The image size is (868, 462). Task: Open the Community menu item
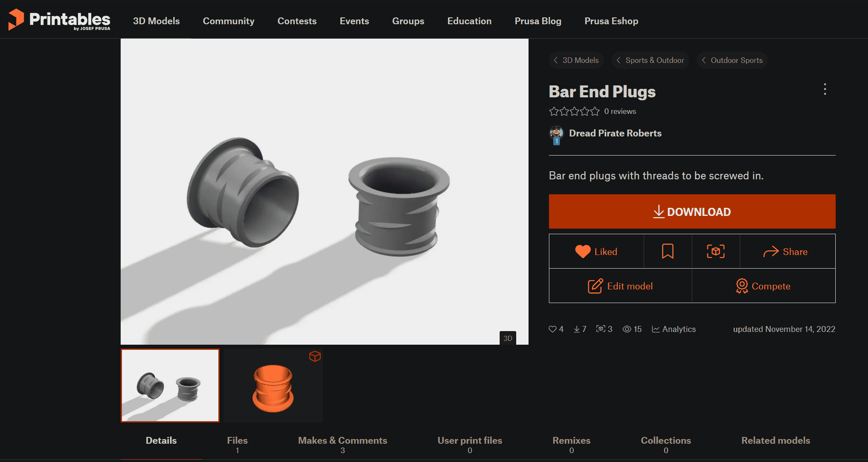pyautogui.click(x=229, y=21)
